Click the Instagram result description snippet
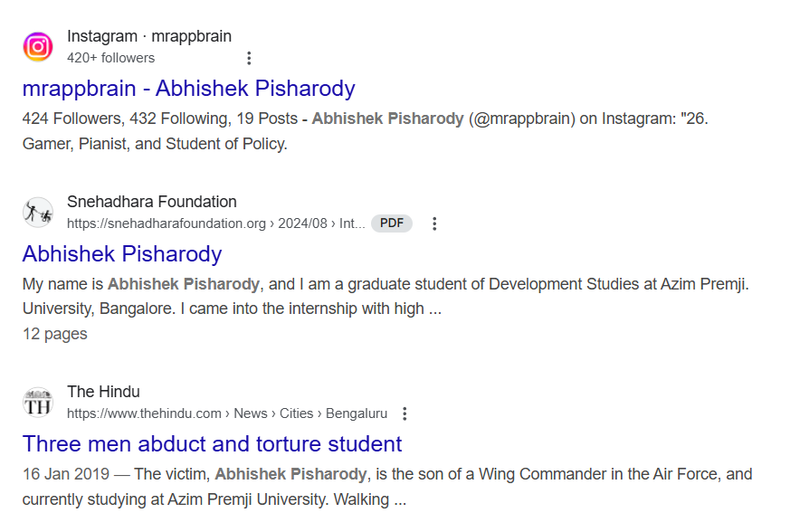The image size is (790, 532). (x=366, y=131)
